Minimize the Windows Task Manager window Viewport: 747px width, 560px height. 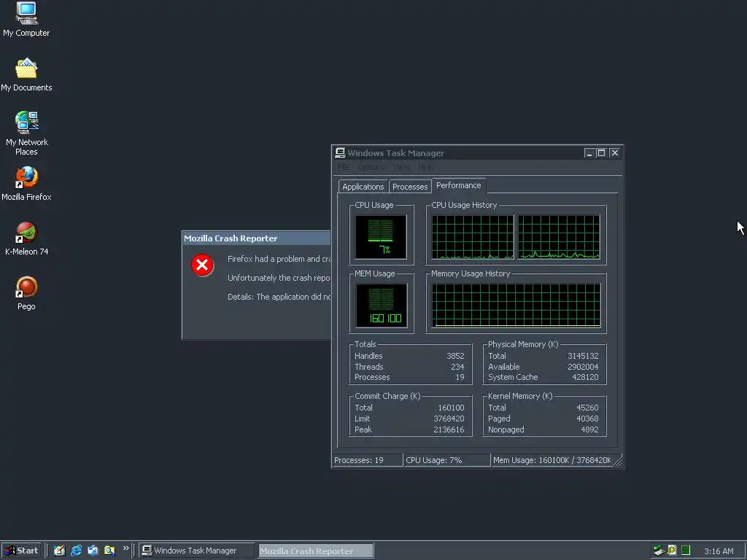click(x=589, y=153)
